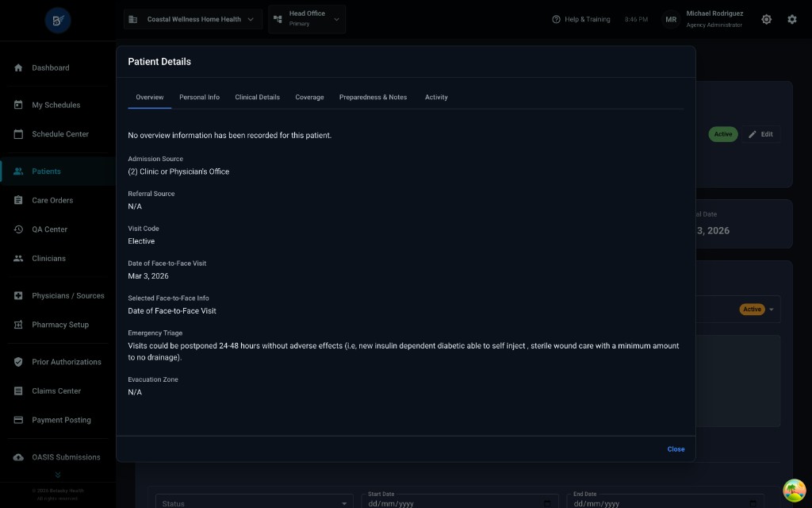
Task: Click the pencil icon on Edit
Action: pos(753,134)
